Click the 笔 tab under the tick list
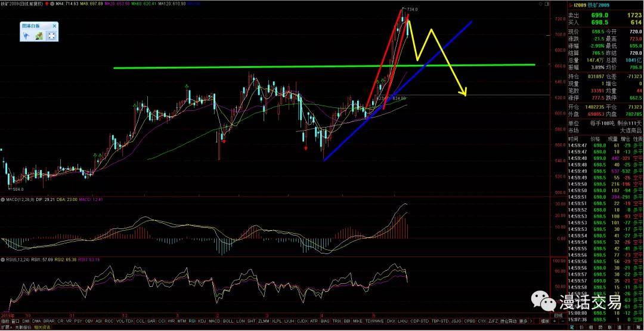This screenshot has height=331, width=644. 573,327
